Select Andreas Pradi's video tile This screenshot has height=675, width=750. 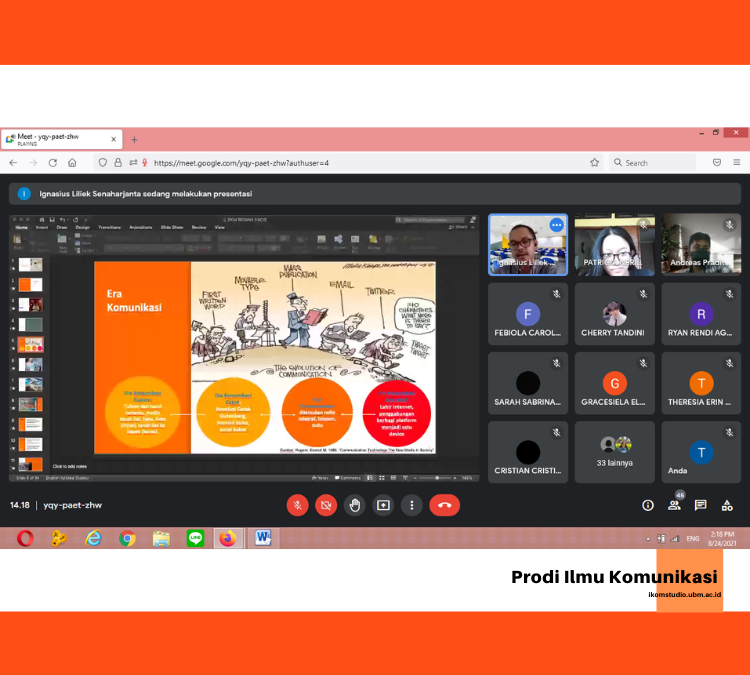point(701,245)
